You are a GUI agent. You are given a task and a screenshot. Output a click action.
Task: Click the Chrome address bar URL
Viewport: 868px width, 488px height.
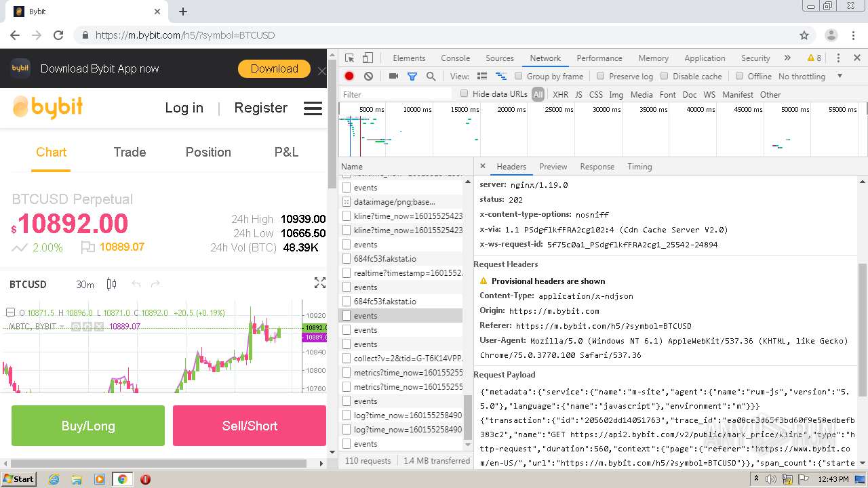(185, 35)
